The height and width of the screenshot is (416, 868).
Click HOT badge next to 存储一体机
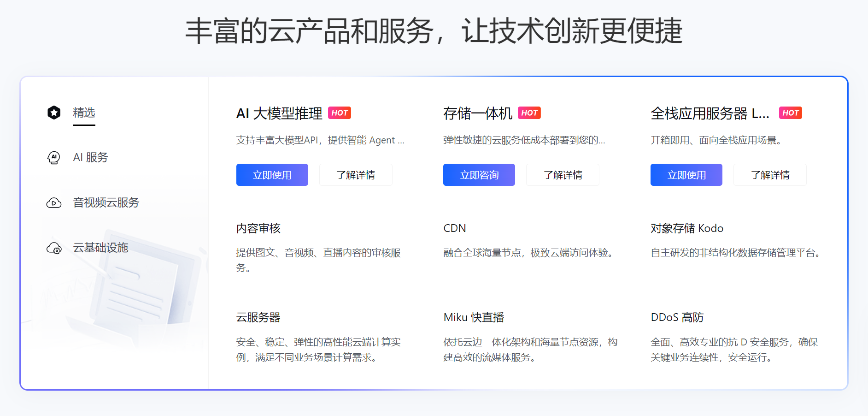click(529, 113)
